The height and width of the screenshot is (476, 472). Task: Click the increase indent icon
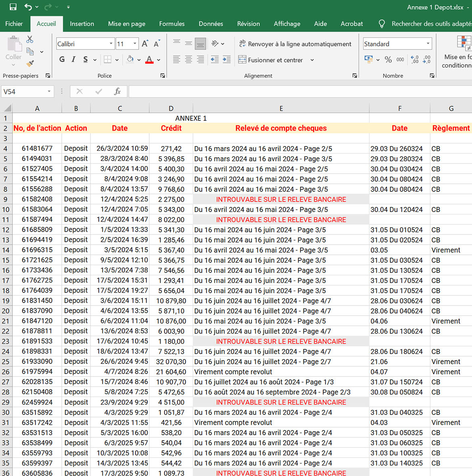(x=227, y=60)
